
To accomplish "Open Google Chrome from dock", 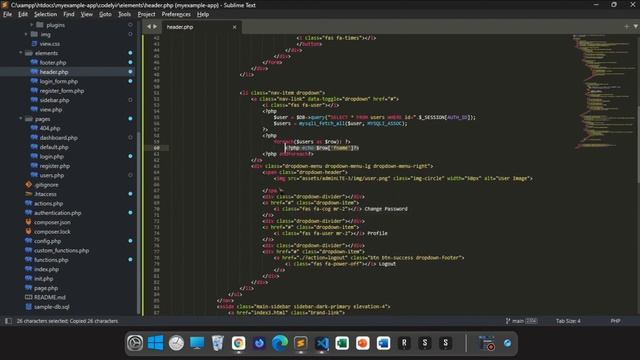I will tap(238, 343).
